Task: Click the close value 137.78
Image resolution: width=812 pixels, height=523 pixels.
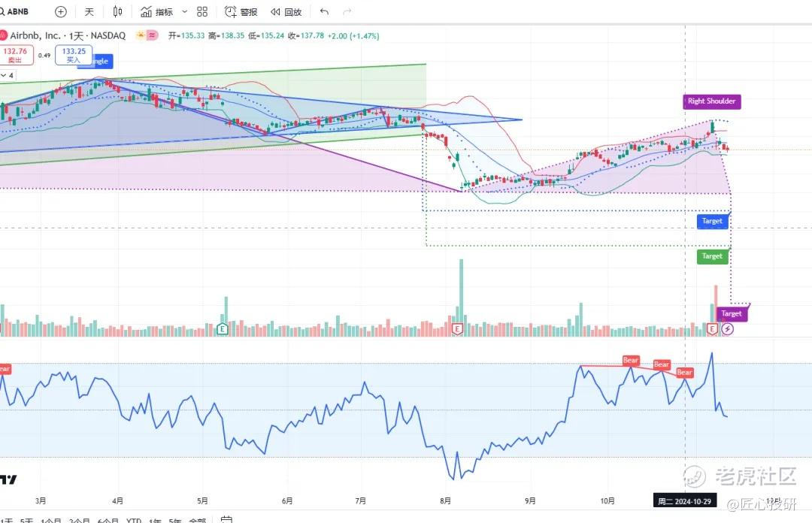Action: coord(312,36)
